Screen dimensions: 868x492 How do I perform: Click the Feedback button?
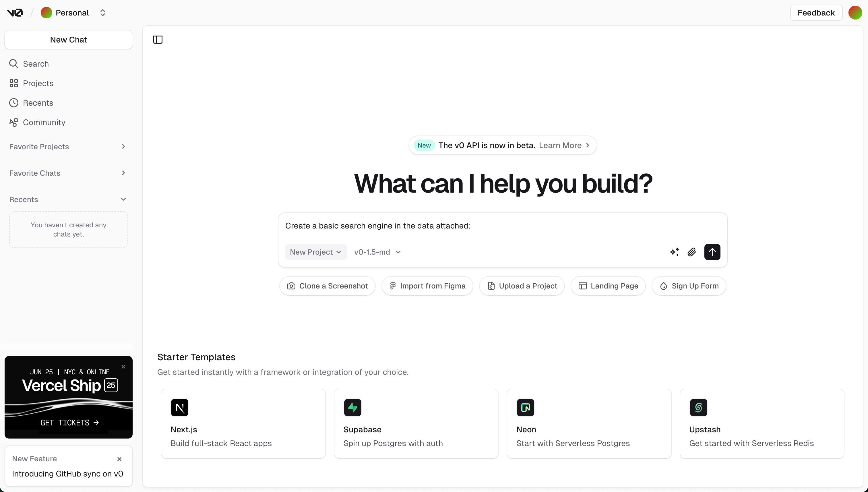tap(816, 13)
